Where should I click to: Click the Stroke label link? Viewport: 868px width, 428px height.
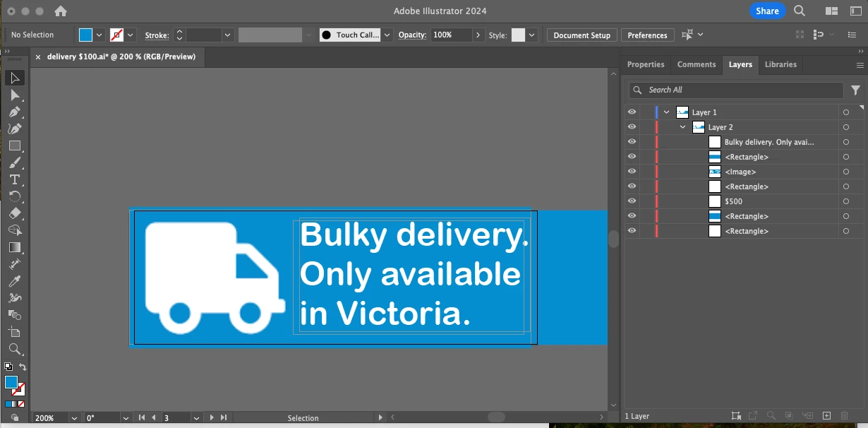(157, 35)
